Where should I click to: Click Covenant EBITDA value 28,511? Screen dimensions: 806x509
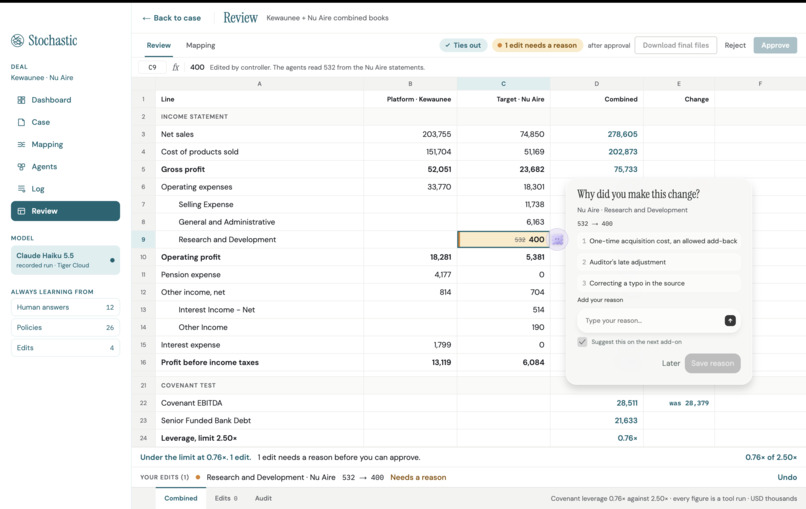[627, 403]
